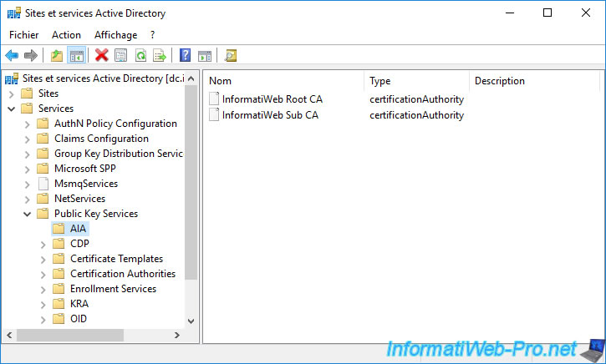
Task: Select the InformatiWeb Sub CA entry
Action: (270, 115)
